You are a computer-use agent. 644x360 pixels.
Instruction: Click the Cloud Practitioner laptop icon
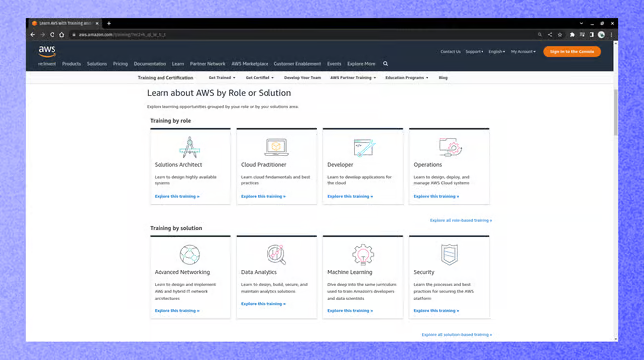click(x=276, y=147)
